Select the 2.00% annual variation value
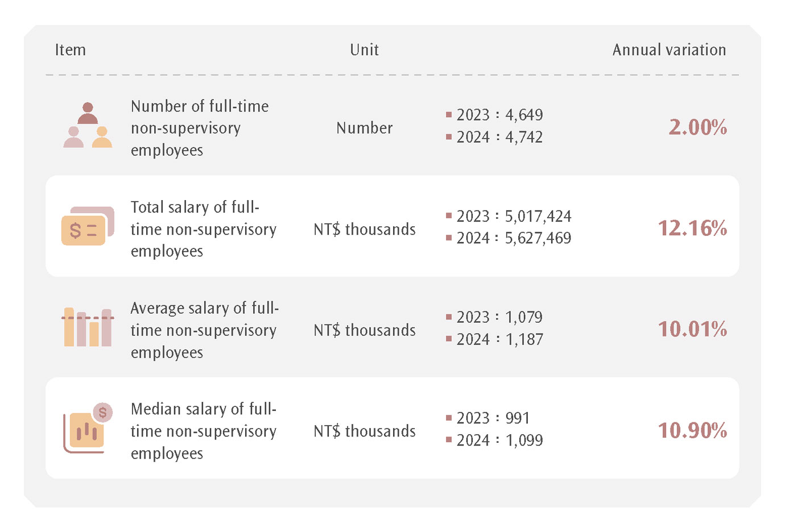This screenshot has height=532, width=785. point(697,127)
